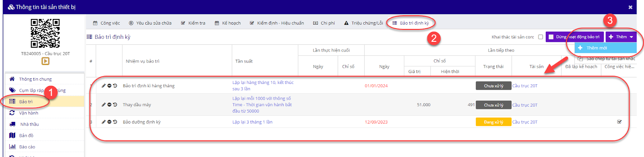View history of Bảo dưỡng định kỳ
644x157 pixels.
[x=115, y=121]
